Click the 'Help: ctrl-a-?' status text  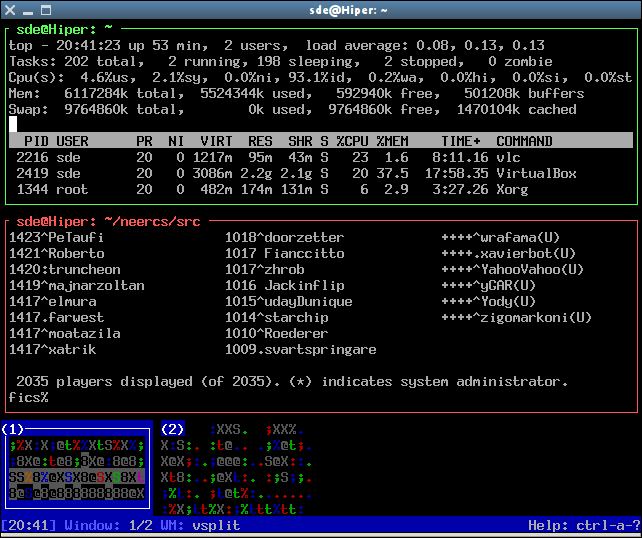pyautogui.click(x=581, y=526)
